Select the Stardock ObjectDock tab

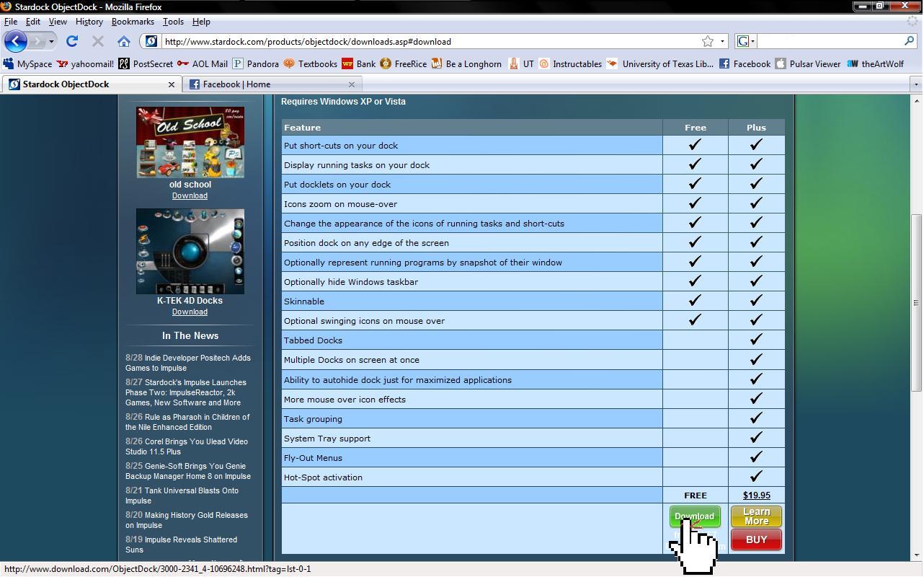[90, 84]
